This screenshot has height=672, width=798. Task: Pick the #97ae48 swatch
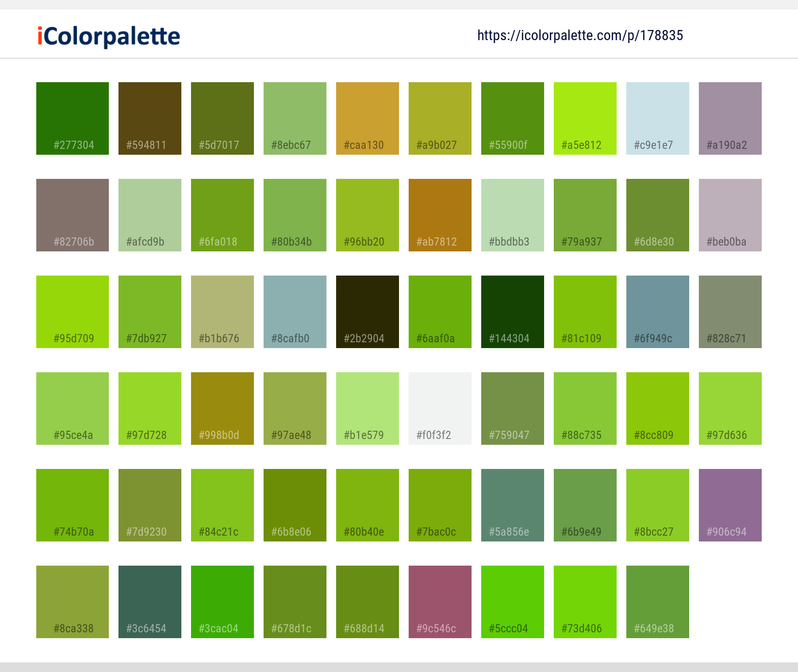tap(295, 409)
